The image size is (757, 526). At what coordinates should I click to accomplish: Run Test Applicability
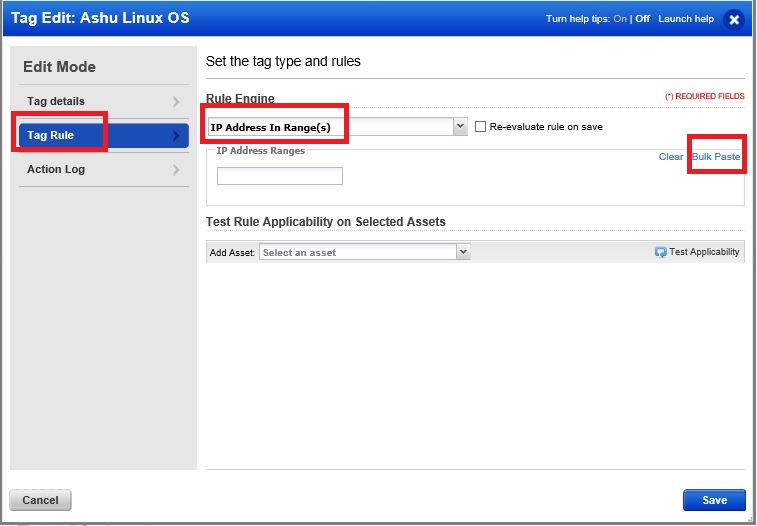697,252
